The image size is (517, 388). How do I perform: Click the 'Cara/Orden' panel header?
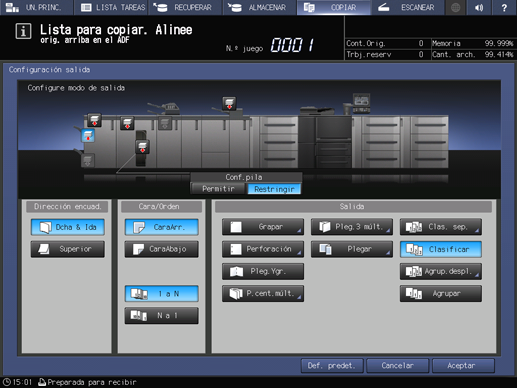coord(162,207)
